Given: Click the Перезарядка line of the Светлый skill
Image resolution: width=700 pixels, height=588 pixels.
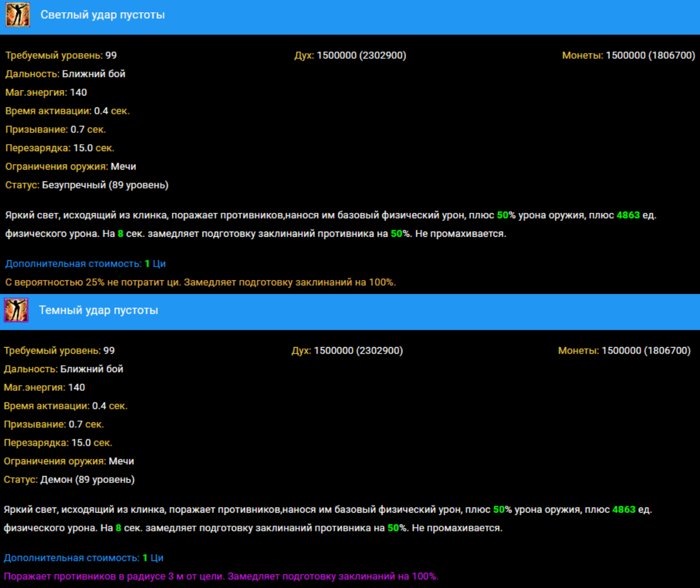Looking at the screenshot, I should click(x=60, y=148).
